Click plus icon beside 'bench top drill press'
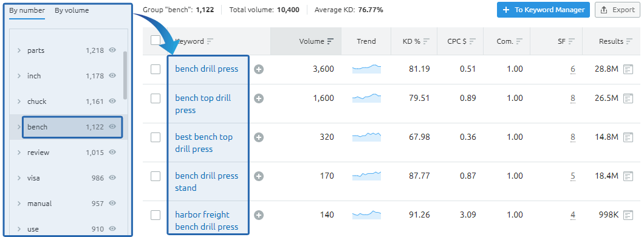This screenshot has height=237, width=644. 259,98
